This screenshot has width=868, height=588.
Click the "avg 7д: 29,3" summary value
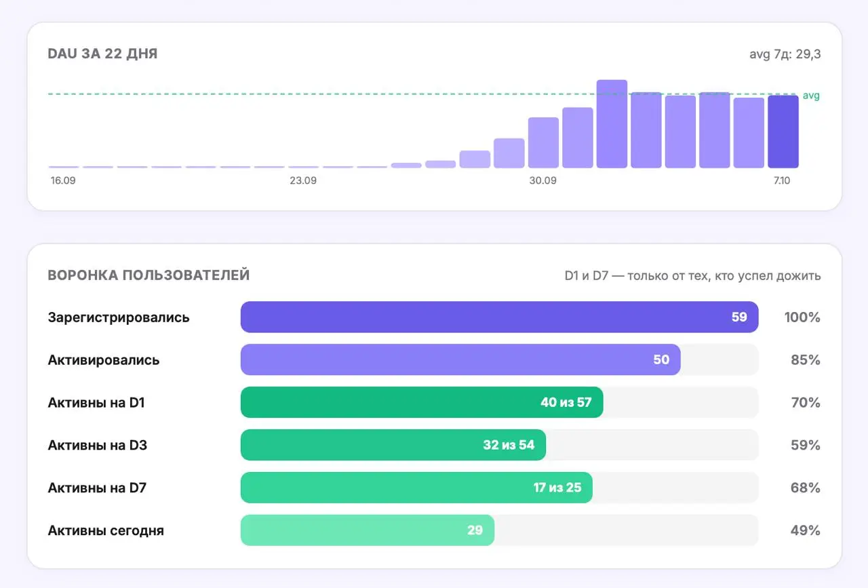click(x=785, y=54)
